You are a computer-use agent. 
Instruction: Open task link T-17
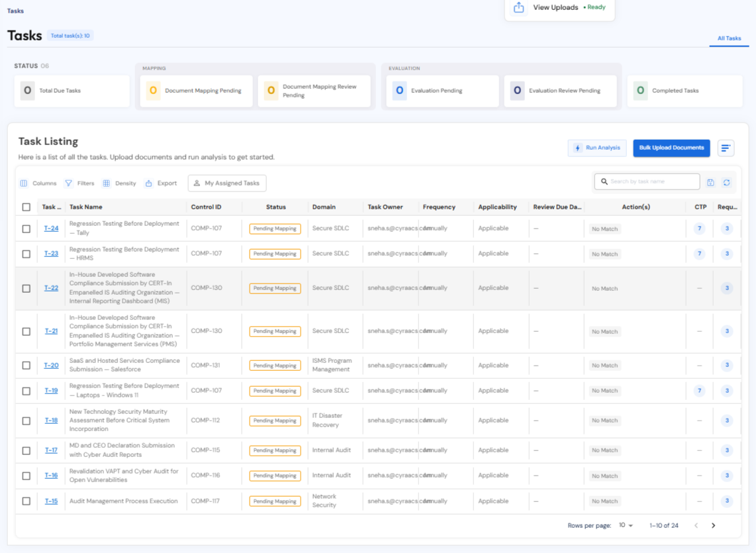click(51, 450)
